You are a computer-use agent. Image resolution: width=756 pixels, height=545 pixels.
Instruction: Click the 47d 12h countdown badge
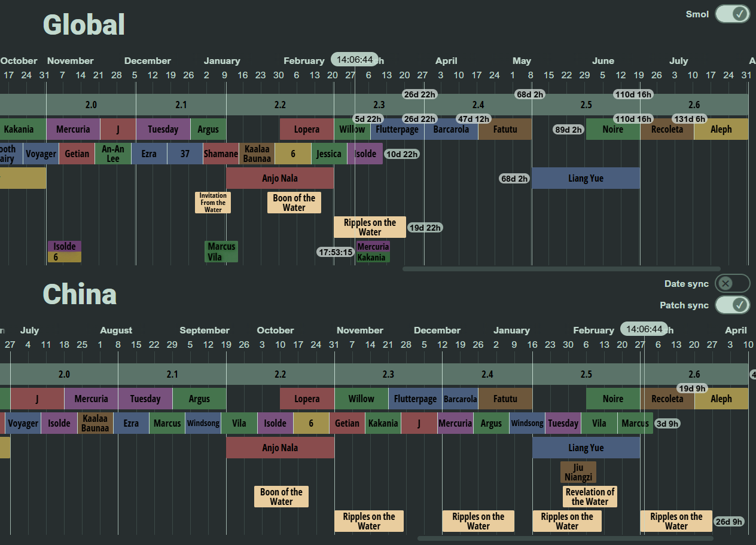point(474,119)
